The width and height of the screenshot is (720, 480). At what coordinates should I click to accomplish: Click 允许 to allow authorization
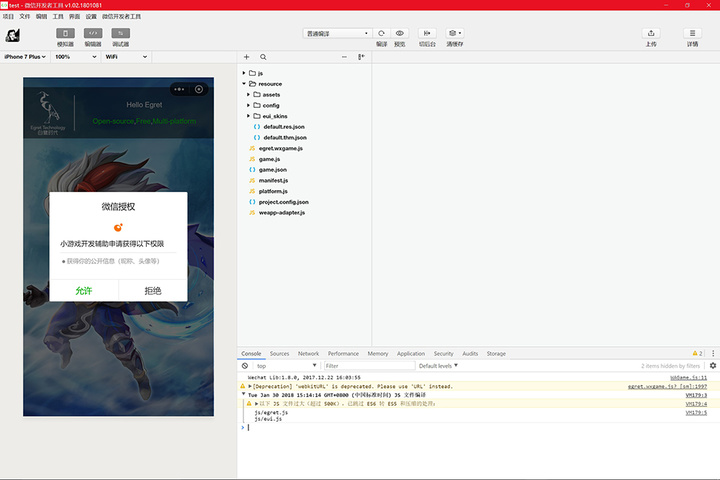84,290
